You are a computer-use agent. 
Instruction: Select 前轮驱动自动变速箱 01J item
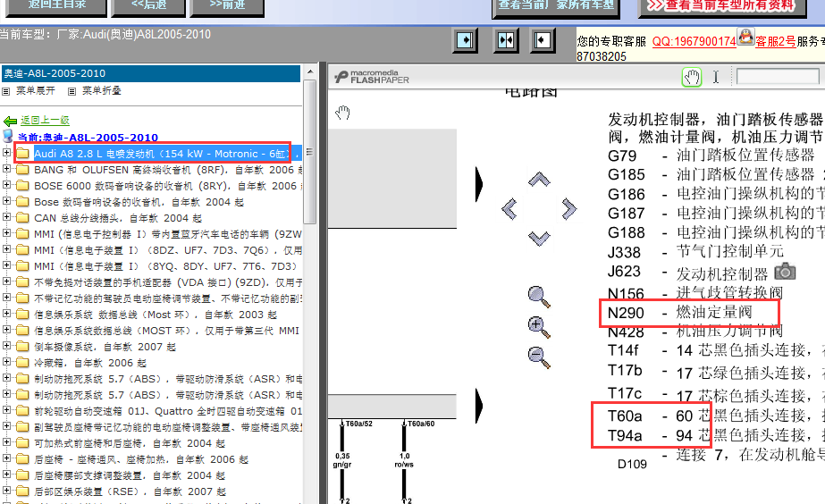tap(168, 411)
